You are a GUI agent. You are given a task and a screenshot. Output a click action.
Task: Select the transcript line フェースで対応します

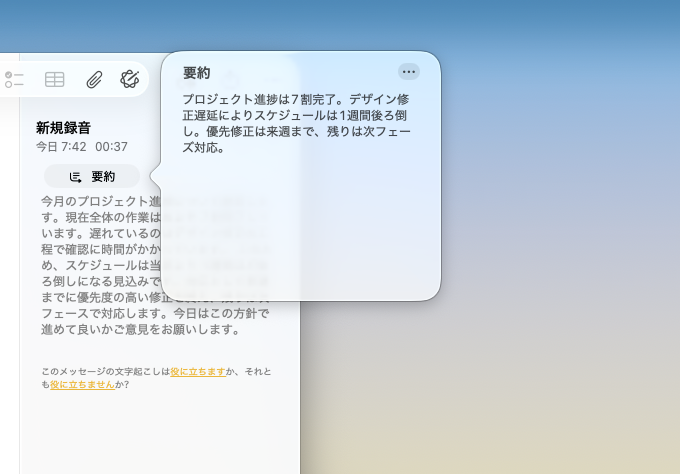(x=155, y=313)
